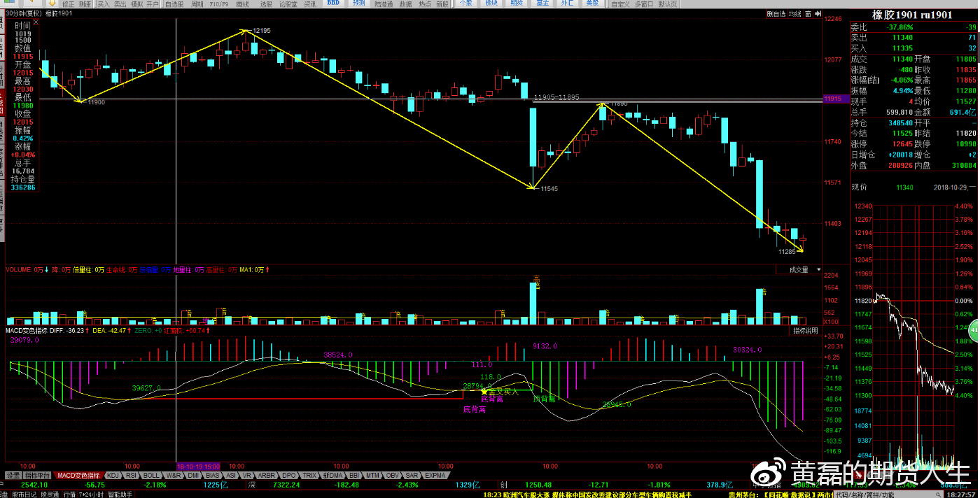
Task: Open 股灵通 in the status bar
Action: coord(49,494)
